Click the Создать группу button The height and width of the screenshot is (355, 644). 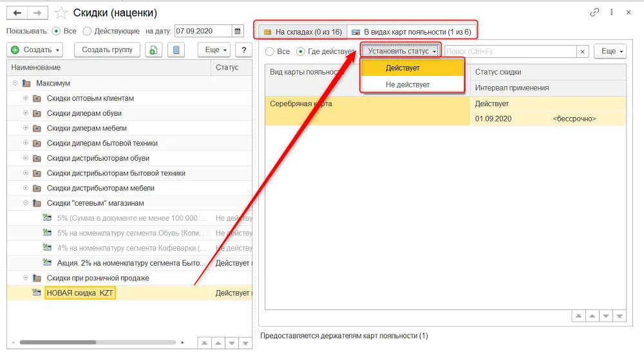click(x=107, y=50)
